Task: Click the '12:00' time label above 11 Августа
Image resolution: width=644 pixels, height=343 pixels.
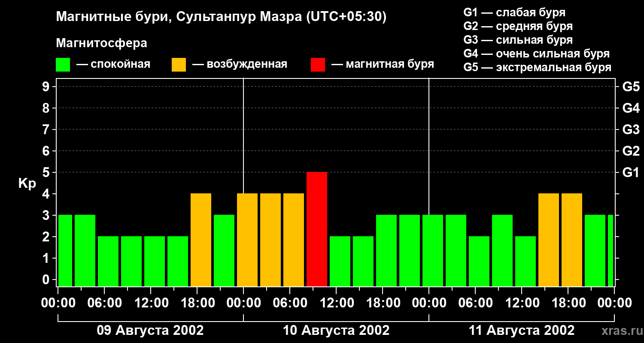Action: point(522,303)
